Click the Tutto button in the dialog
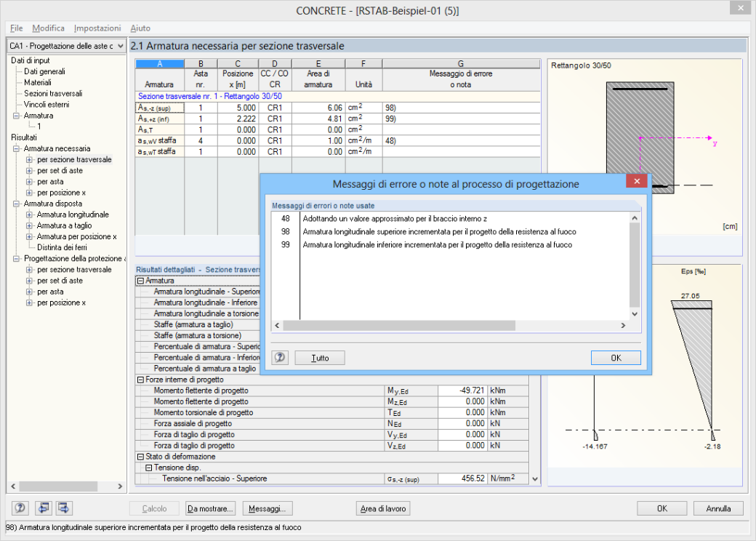The width and height of the screenshot is (756, 541). point(320,358)
